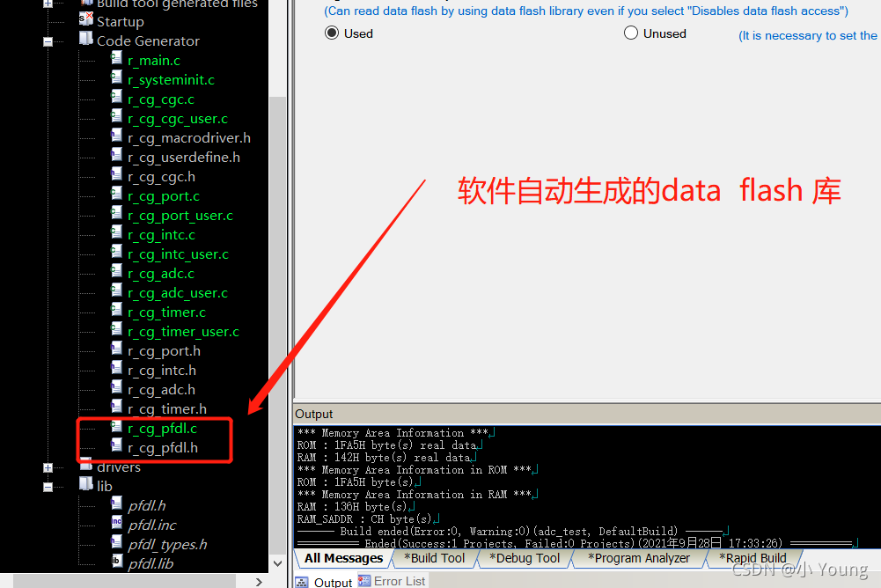Click the r_cg_timer.h header icon

pyautogui.click(x=116, y=407)
